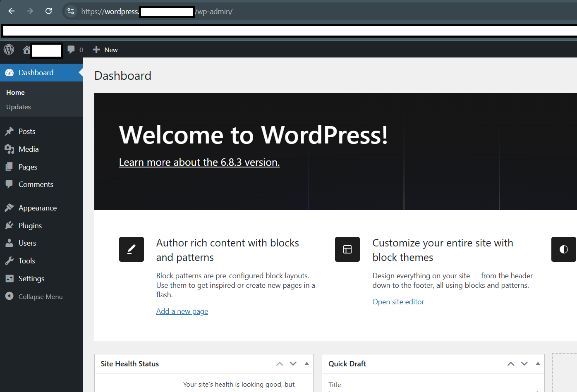Click the 'Open site editor' link
Screen dimensions: 577x392
(398, 302)
